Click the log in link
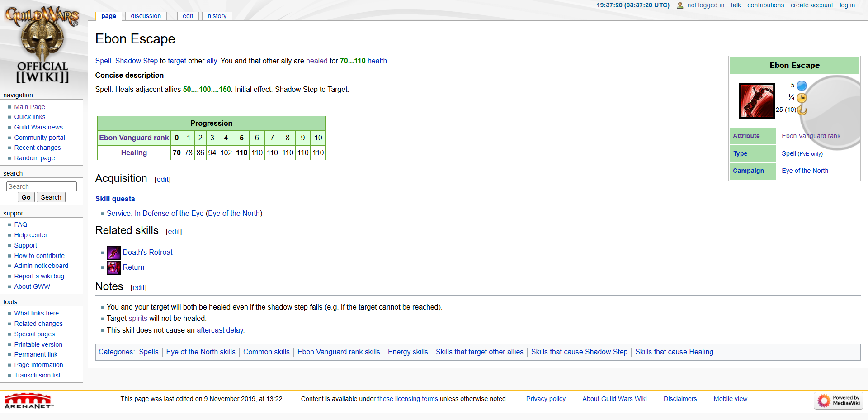 click(x=847, y=5)
